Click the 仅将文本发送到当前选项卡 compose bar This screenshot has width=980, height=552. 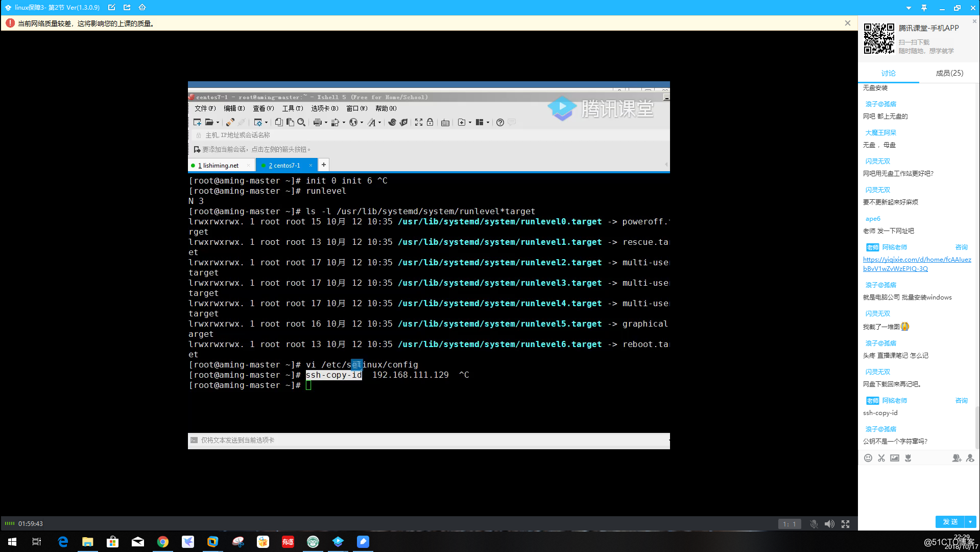tap(429, 440)
